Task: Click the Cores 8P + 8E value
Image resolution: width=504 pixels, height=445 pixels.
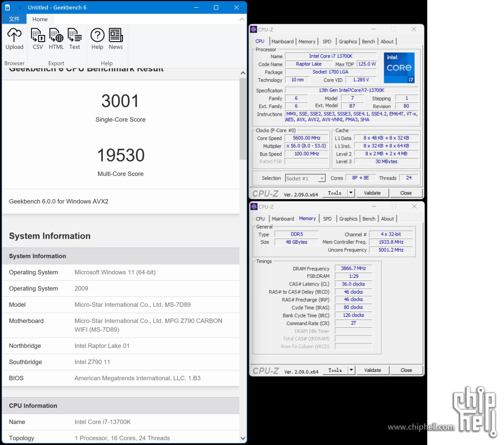Action: click(361, 178)
